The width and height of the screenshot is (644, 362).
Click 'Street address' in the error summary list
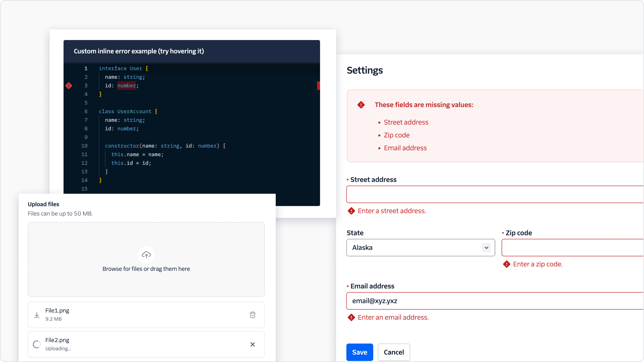(x=406, y=122)
